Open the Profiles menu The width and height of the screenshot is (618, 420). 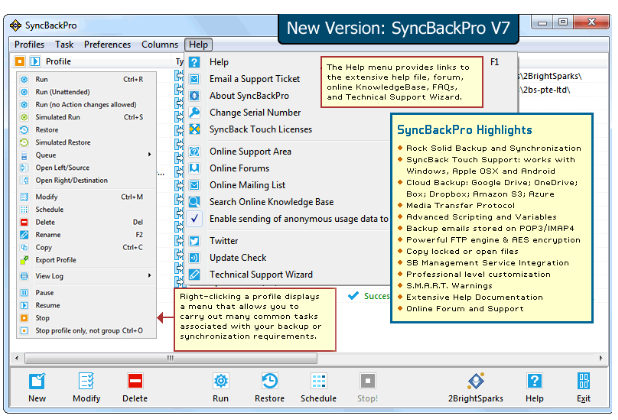(29, 45)
